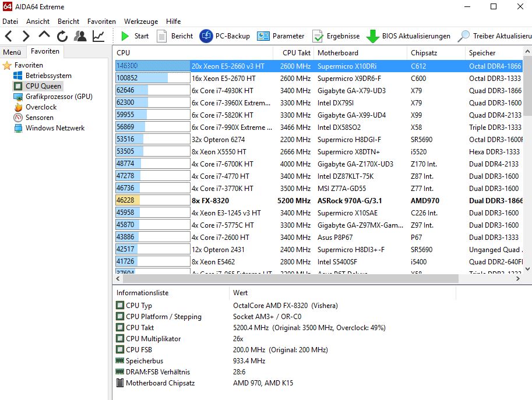Click the vertical scrollbar down arrow
The height and width of the screenshot is (400, 532).
coord(527,269)
